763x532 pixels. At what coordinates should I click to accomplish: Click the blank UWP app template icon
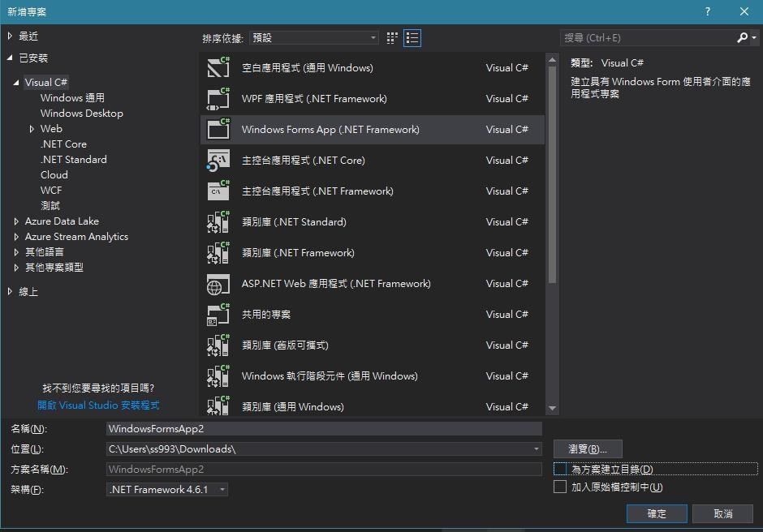tap(218, 68)
